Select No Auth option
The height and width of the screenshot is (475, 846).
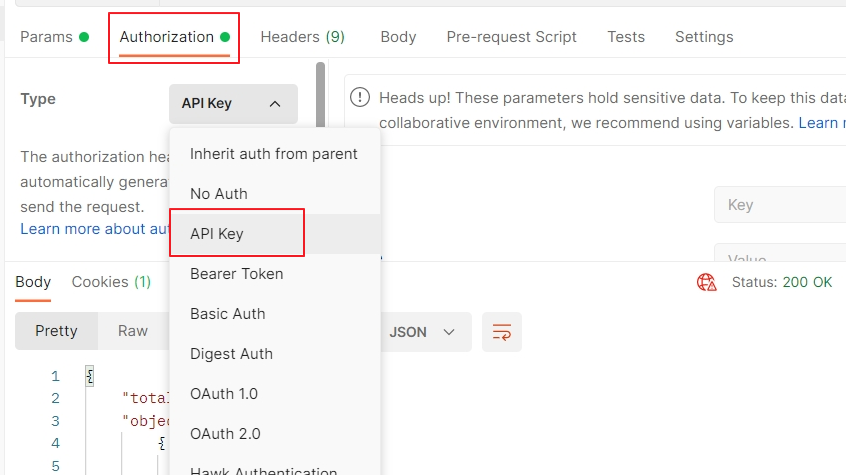click(274, 194)
